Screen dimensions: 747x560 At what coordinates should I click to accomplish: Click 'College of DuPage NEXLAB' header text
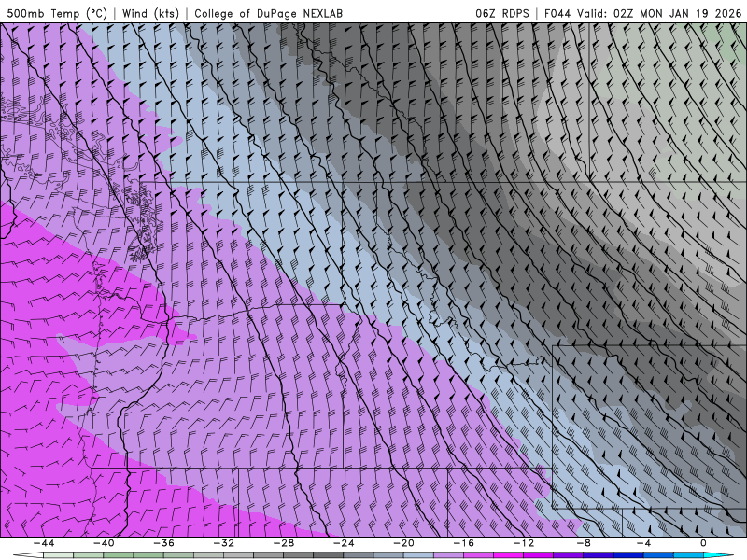268,13
